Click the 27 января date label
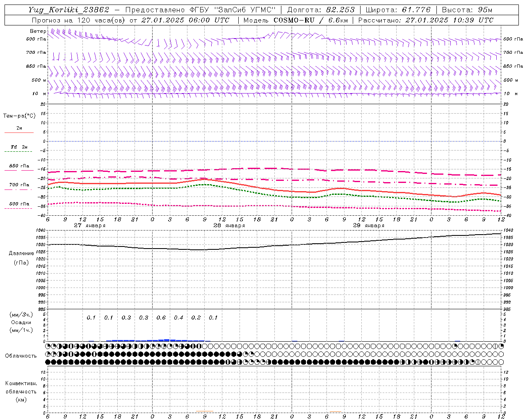This screenshot has height=420, width=525. [89, 226]
